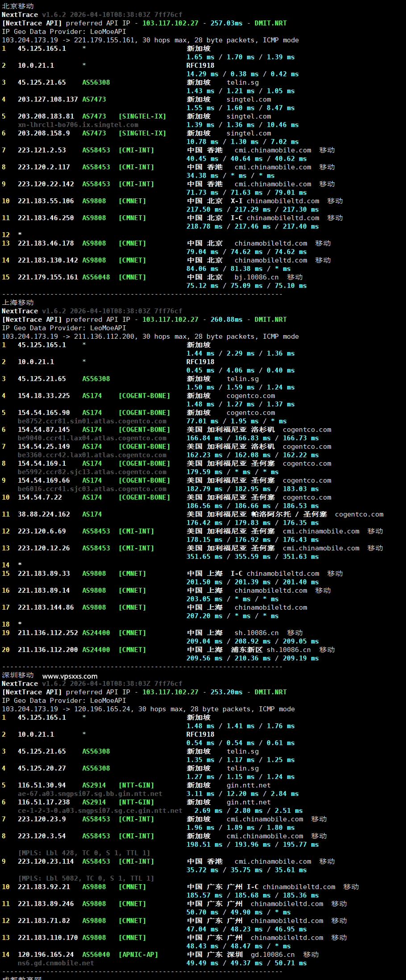Click hop IP '211.136.112.252'
Viewport: 406px width, 980px height.
(x=48, y=633)
